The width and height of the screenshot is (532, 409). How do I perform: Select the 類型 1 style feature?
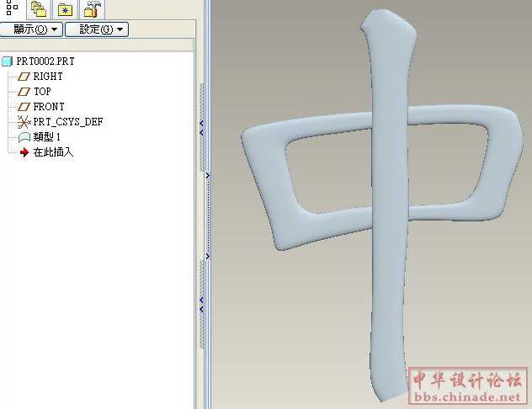(x=47, y=137)
